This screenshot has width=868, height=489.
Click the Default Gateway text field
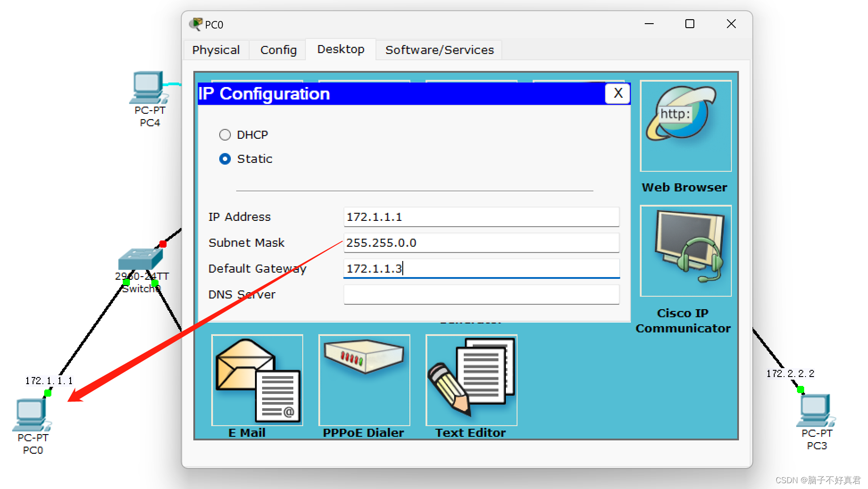(481, 269)
